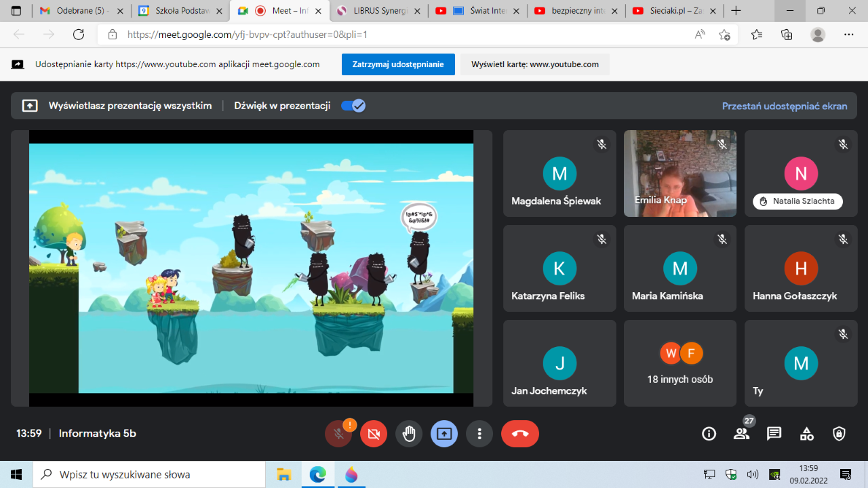Viewport: 868px width, 488px height.
Task: Click the Natalia Szlachta name label
Action: pos(798,201)
